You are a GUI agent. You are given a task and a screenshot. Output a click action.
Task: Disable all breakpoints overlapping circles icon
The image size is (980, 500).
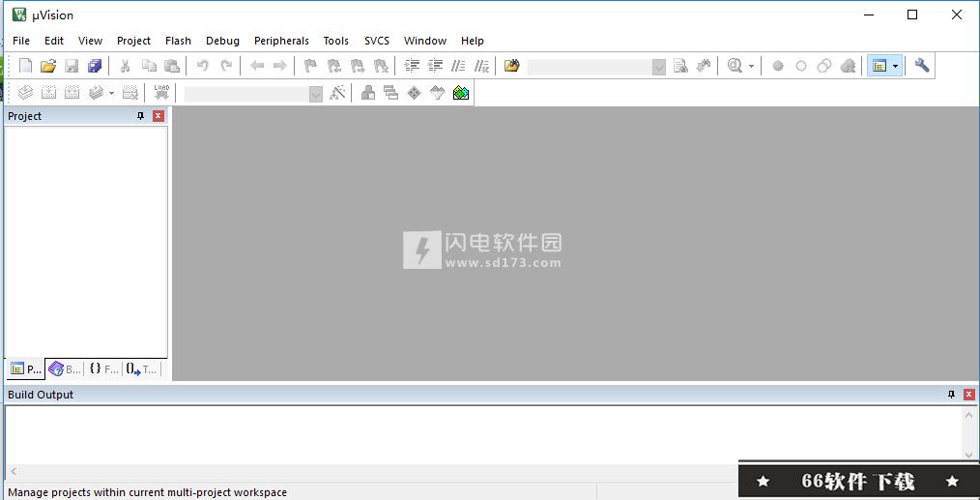click(824, 66)
